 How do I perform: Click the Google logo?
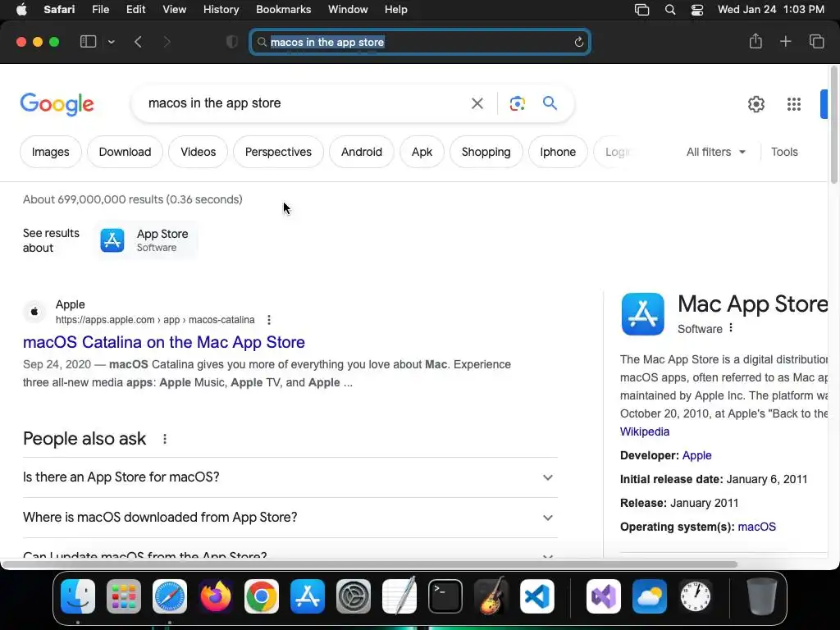click(57, 104)
